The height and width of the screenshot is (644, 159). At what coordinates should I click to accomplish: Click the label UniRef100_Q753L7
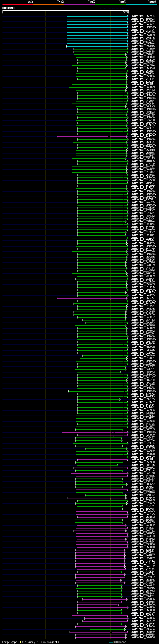(143, 578)
